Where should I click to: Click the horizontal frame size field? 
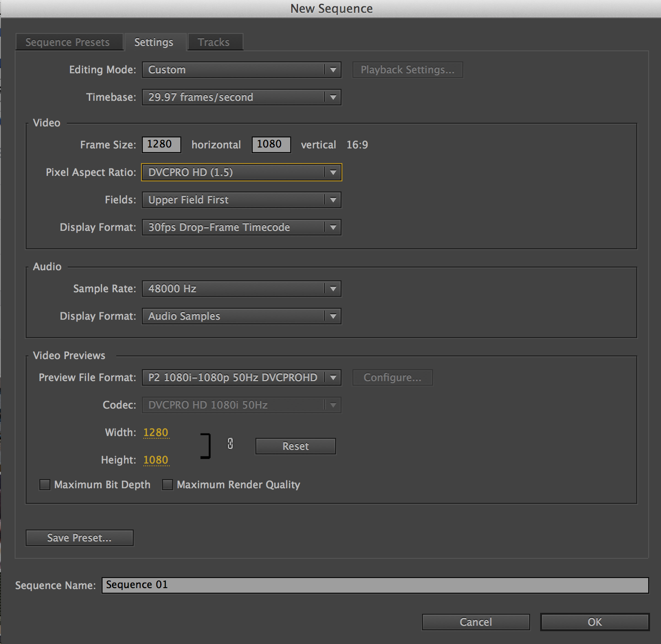(161, 144)
